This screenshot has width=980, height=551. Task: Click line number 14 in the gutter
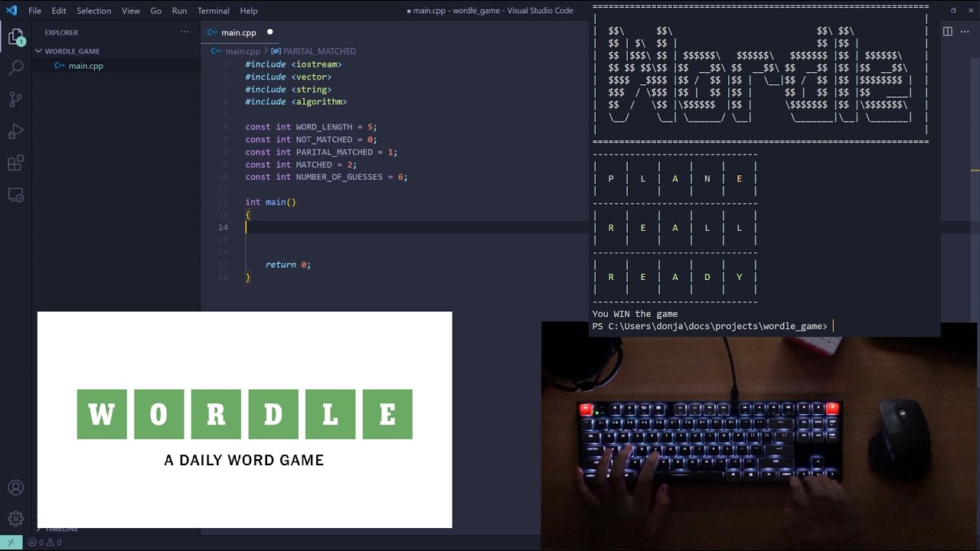[x=223, y=227]
